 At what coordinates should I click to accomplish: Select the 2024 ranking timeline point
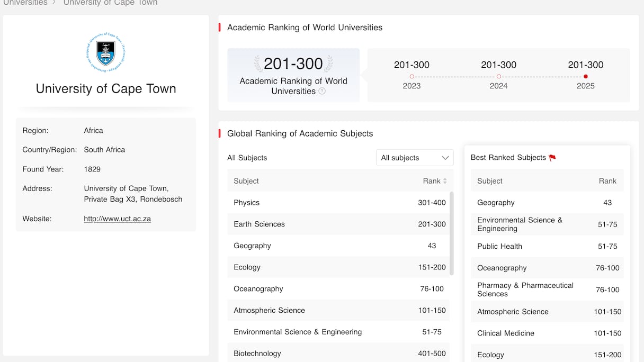tap(498, 77)
